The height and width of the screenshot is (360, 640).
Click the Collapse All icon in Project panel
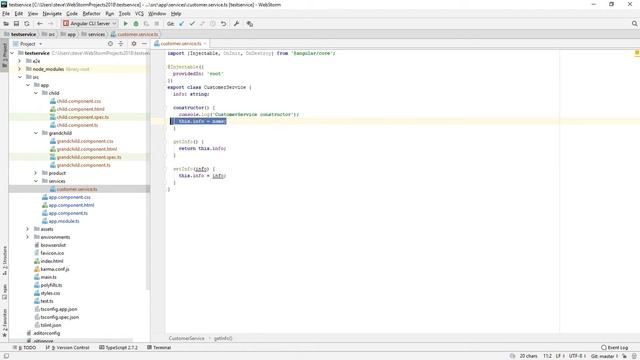coord(121,44)
